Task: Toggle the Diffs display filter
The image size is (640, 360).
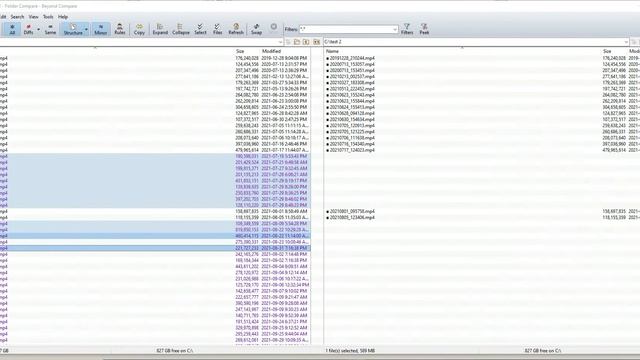Action: coord(28,29)
